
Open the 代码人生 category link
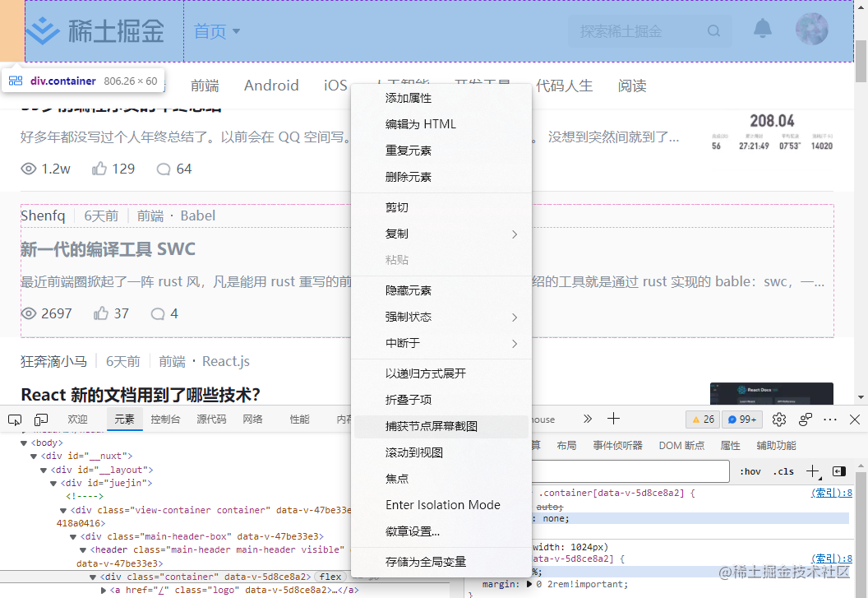pos(564,86)
